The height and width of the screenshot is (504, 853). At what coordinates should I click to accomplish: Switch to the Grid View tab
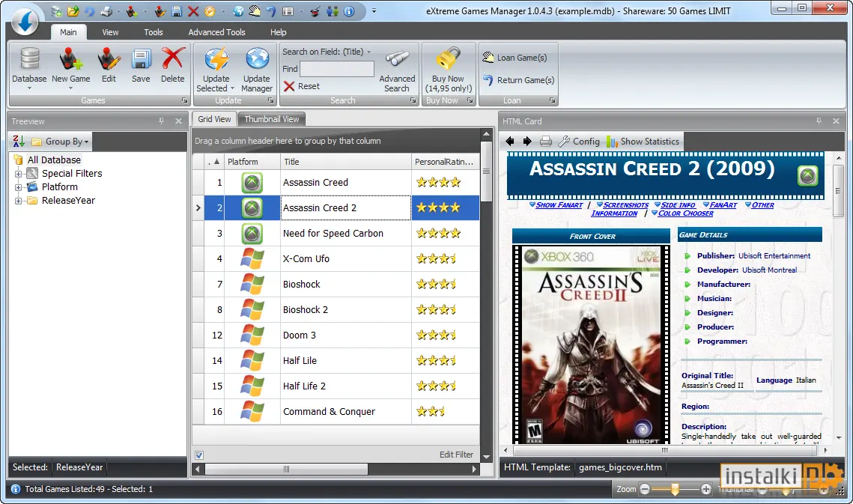(x=214, y=118)
